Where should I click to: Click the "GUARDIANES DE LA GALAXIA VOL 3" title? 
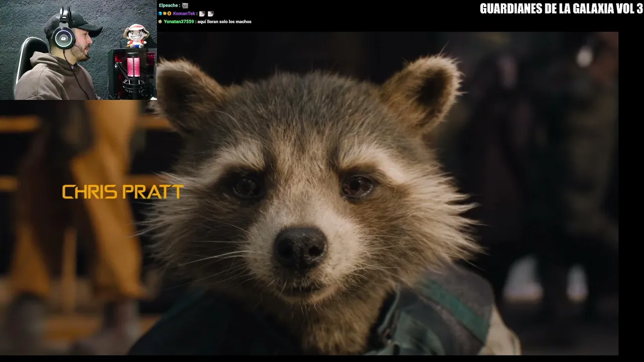tap(561, 9)
